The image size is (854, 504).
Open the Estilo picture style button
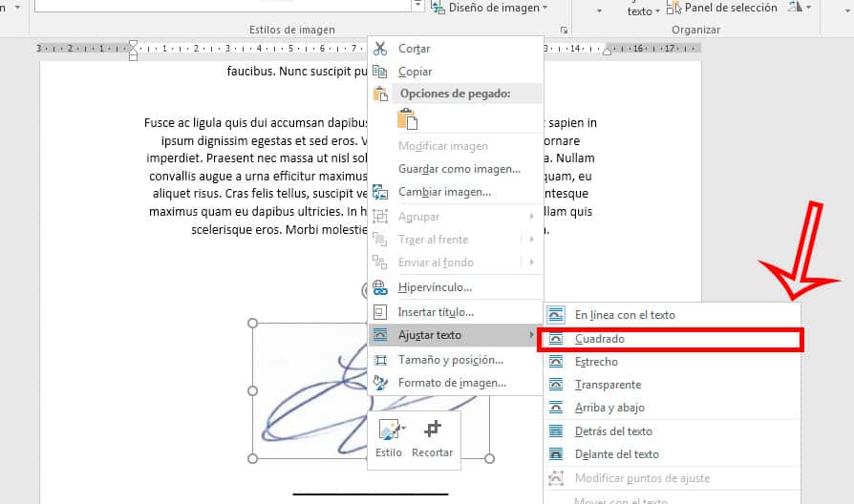tap(390, 437)
